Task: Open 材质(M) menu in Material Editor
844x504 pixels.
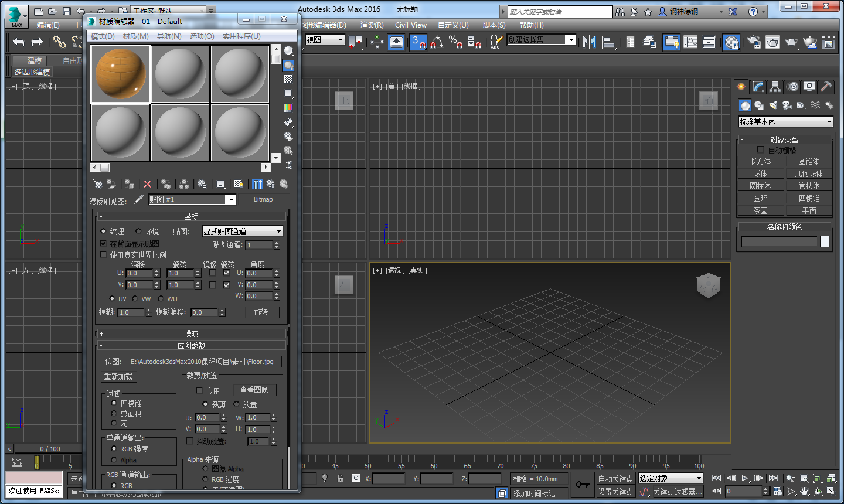Action: coord(135,36)
